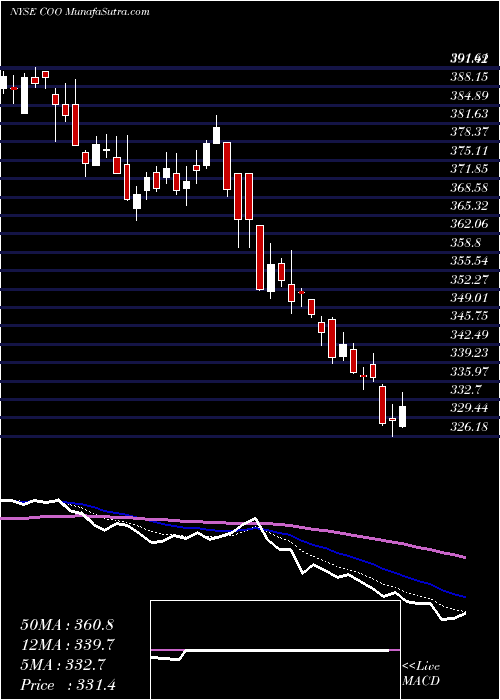Click the 50MA : 360.8 readout

67,625
